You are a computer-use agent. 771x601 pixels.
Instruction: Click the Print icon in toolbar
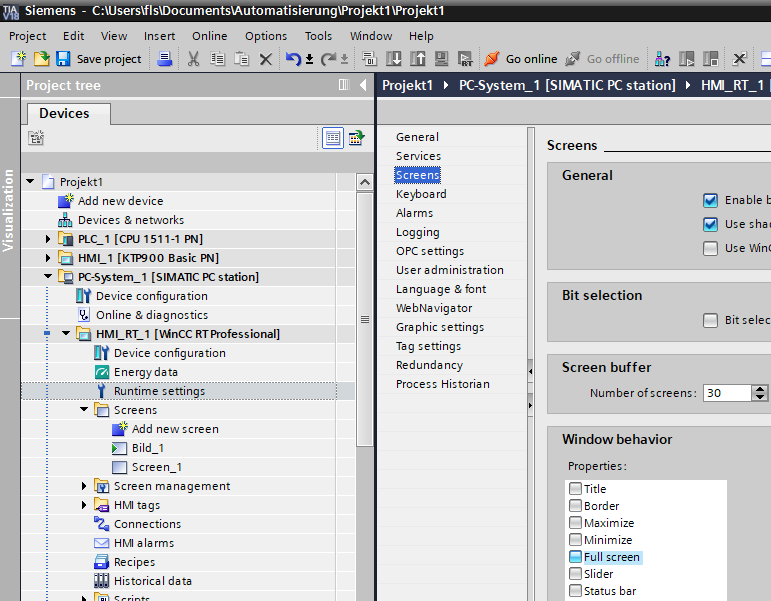pyautogui.click(x=165, y=59)
